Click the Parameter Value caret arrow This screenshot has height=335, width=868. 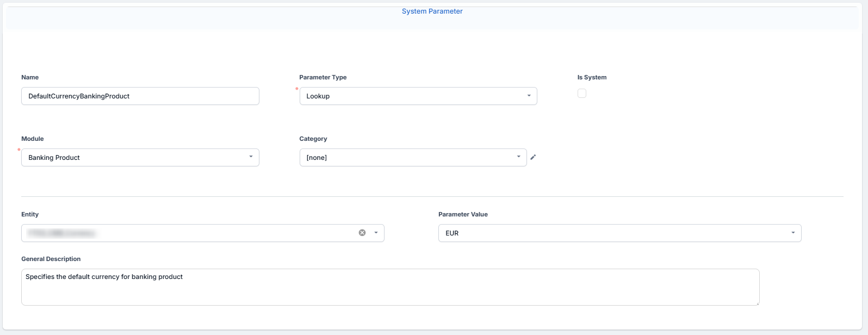click(793, 233)
